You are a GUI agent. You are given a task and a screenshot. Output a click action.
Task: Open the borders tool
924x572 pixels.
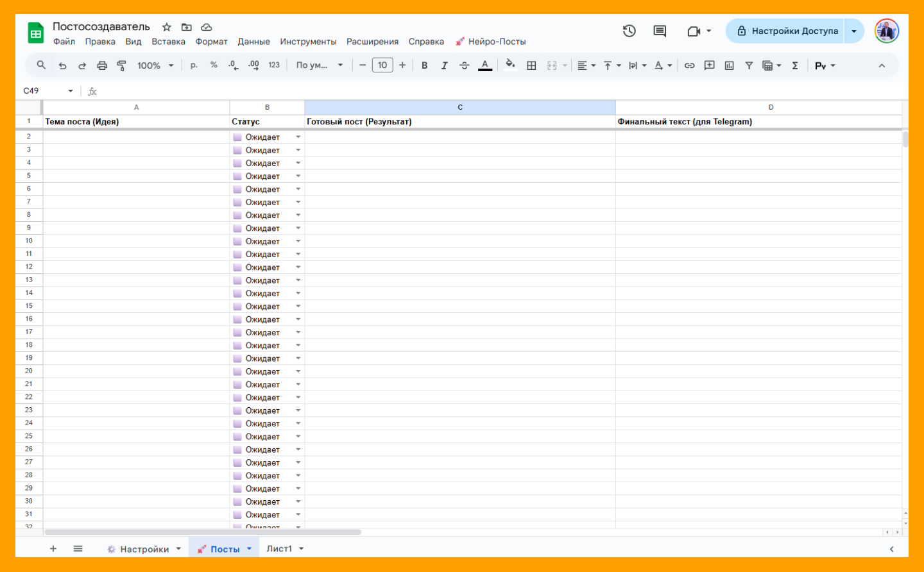(x=531, y=65)
